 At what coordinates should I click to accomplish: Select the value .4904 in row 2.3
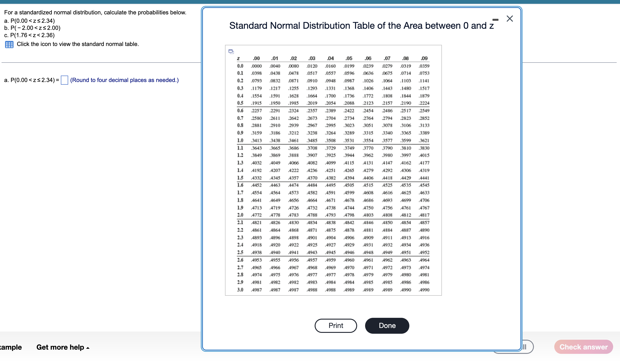point(330,237)
